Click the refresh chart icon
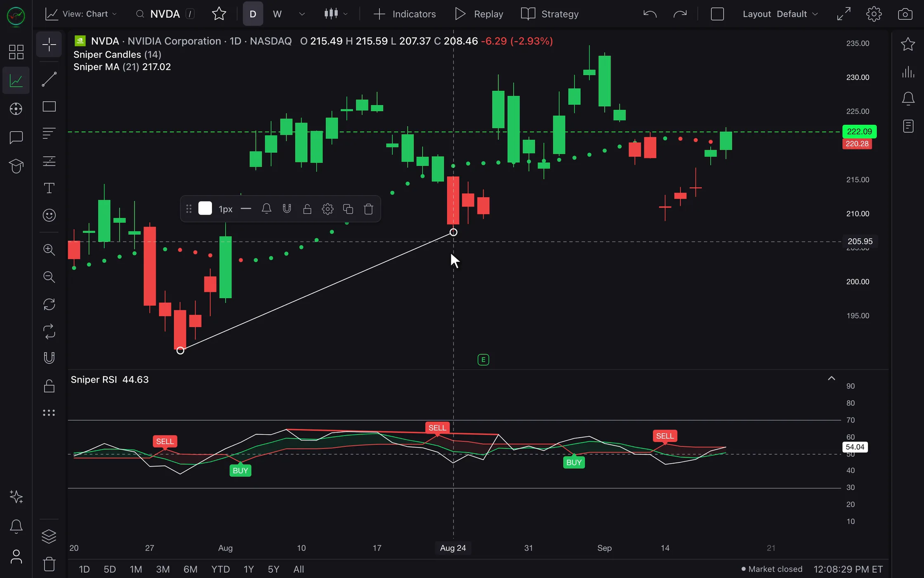This screenshot has height=578, width=924. coord(49,304)
